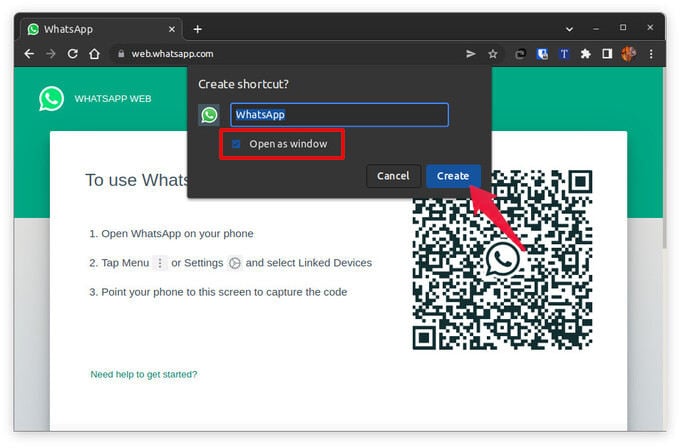Screen dimensions: 680x448
Task: Click the blue T extension icon
Action: point(564,54)
